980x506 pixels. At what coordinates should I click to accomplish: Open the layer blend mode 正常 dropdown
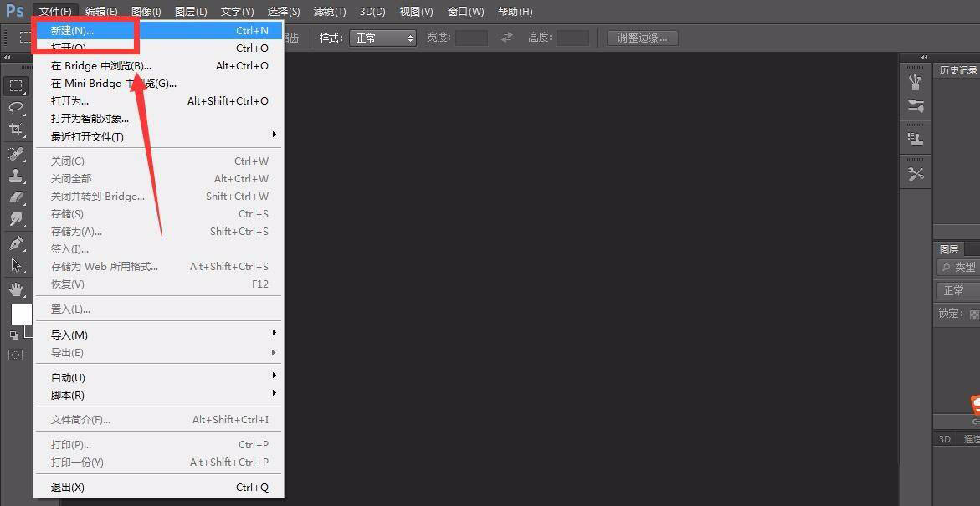click(x=958, y=290)
